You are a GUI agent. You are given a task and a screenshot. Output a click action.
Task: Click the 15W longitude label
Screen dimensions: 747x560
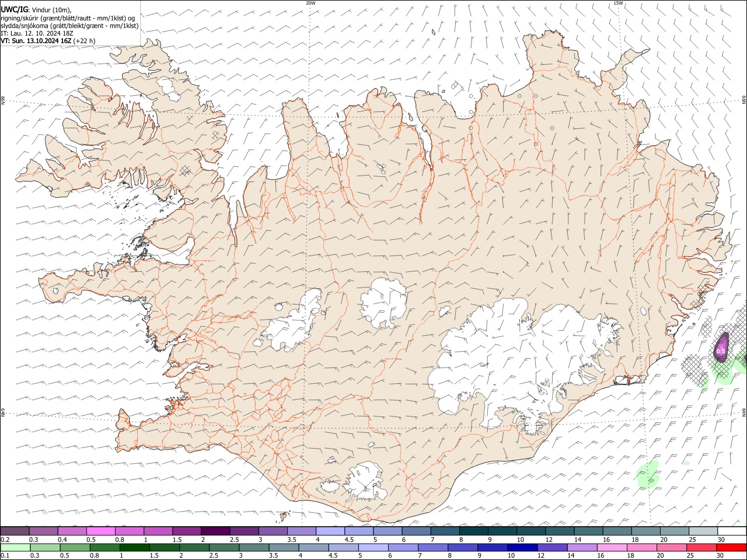tap(618, 3)
